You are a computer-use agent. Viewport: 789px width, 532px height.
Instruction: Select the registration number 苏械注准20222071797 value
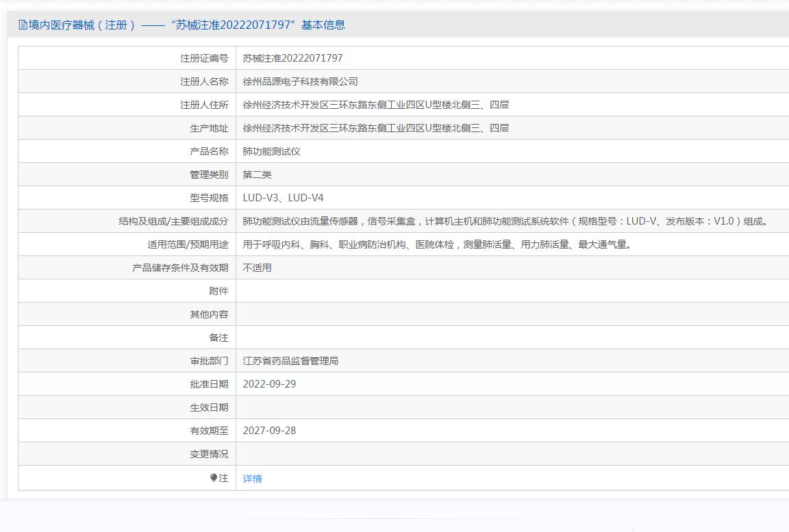pos(292,58)
